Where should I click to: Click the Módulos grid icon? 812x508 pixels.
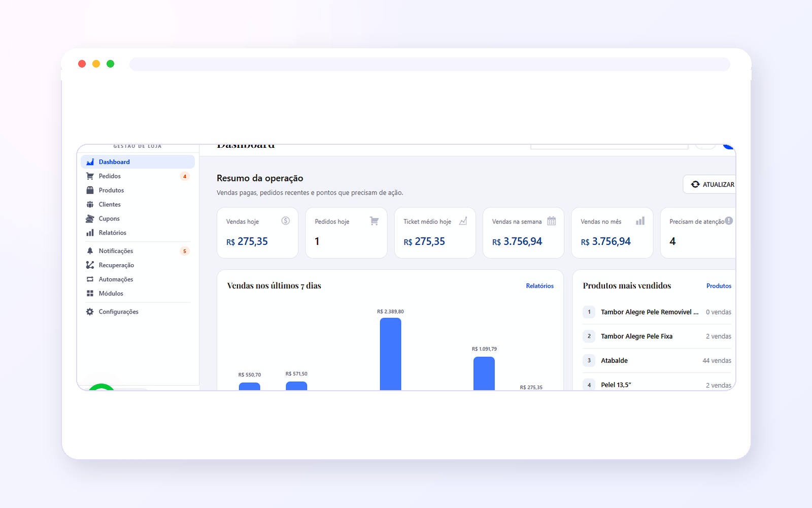pyautogui.click(x=90, y=294)
